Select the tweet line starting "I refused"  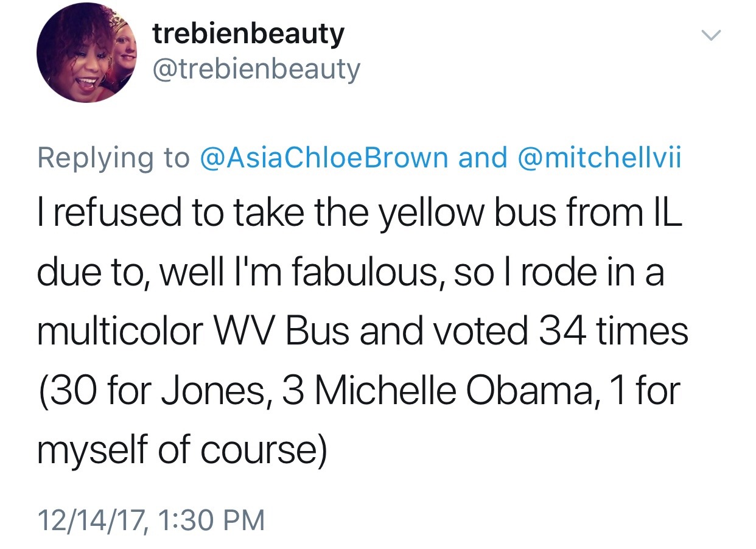(359, 215)
